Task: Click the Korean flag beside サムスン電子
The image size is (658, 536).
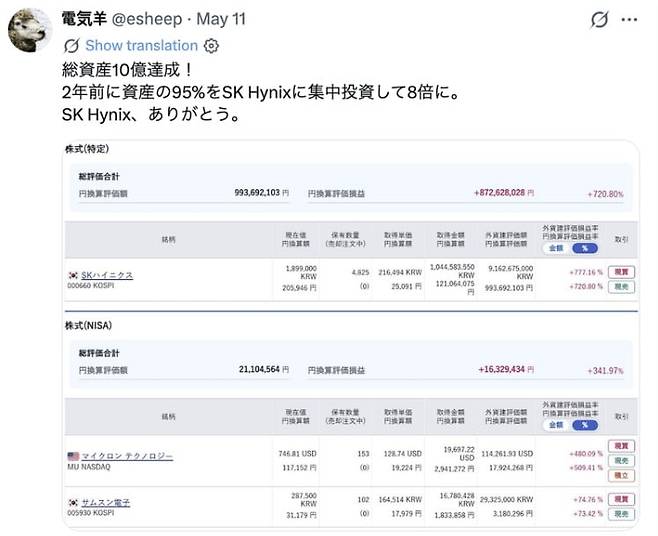Action: coord(73,502)
